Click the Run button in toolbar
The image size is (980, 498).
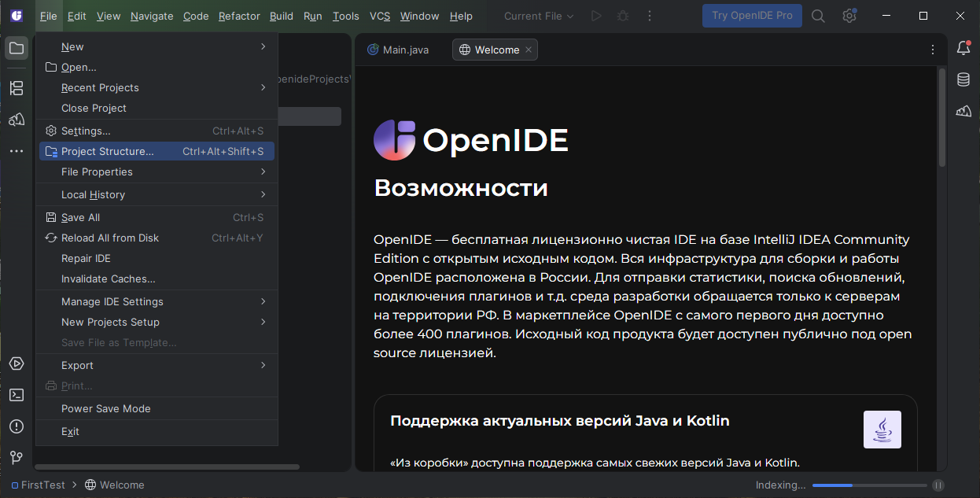click(596, 16)
